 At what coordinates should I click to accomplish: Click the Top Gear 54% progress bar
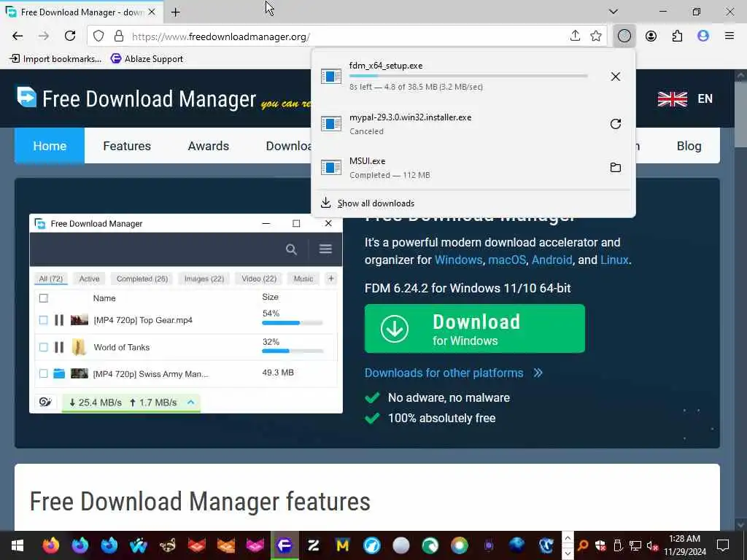292,323
